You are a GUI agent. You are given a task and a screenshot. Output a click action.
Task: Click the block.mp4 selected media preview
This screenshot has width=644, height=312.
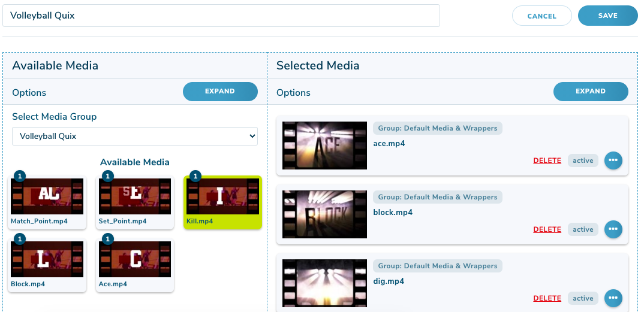324,214
